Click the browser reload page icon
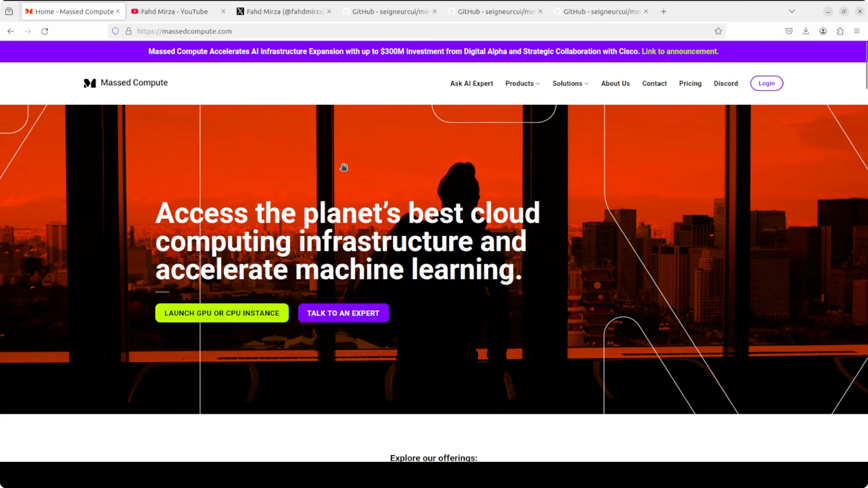868x488 pixels. coord(45,31)
